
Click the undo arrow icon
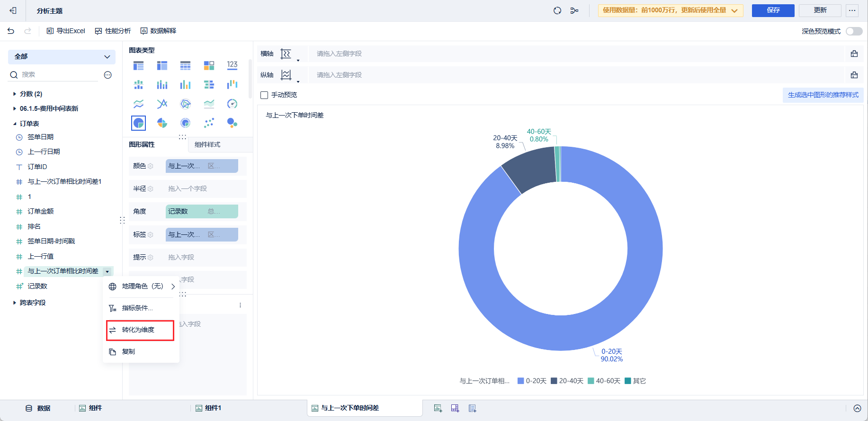[x=11, y=31]
